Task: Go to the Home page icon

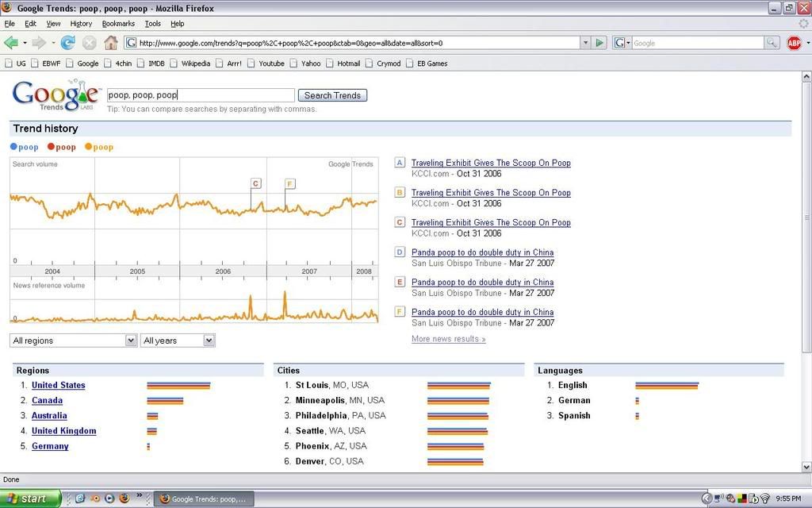Action: pyautogui.click(x=111, y=43)
